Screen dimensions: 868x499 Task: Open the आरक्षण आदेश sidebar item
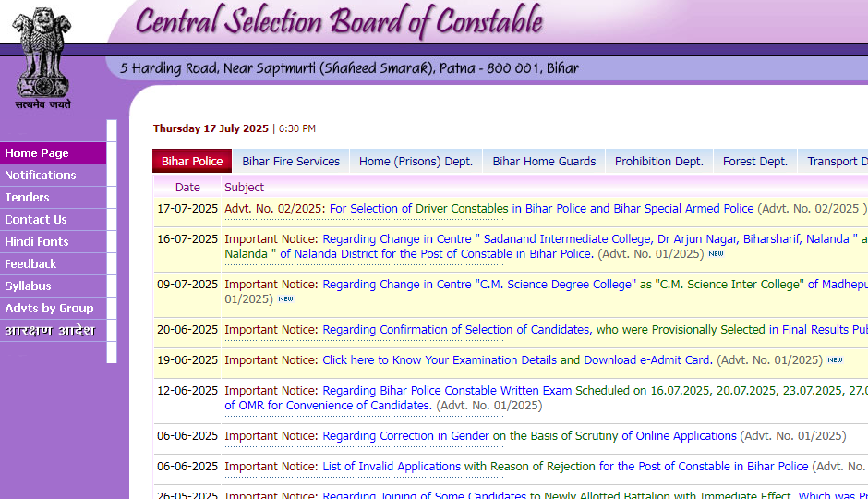(x=49, y=331)
